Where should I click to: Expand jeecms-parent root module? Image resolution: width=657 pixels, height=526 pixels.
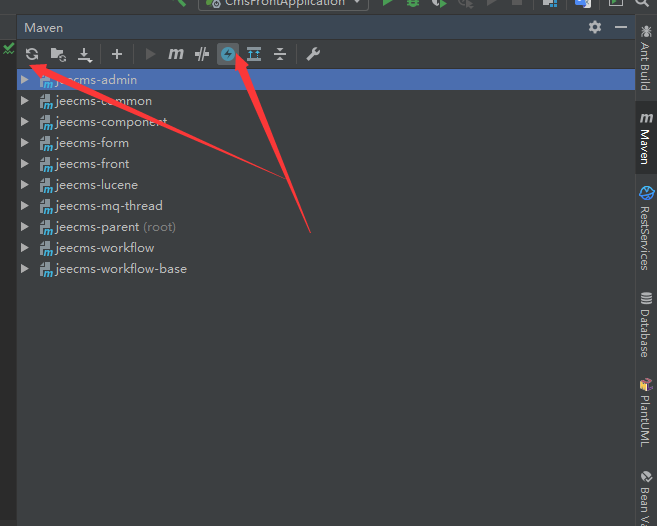pyautogui.click(x=25, y=227)
